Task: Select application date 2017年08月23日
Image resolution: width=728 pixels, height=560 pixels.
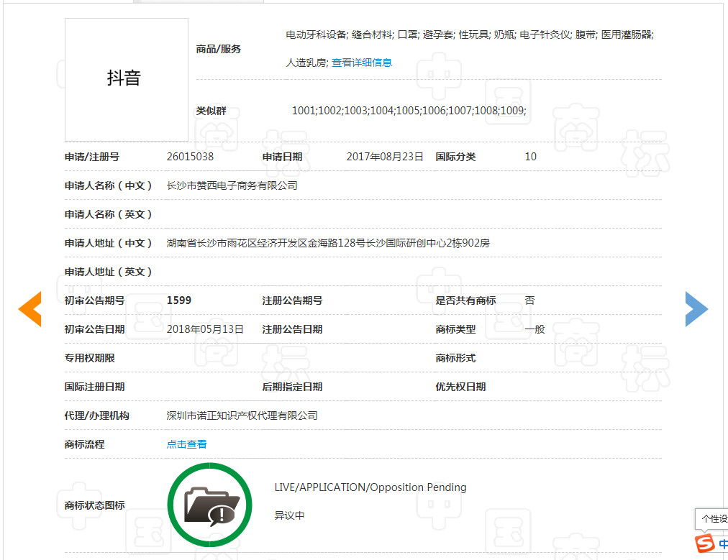Action: [385, 157]
